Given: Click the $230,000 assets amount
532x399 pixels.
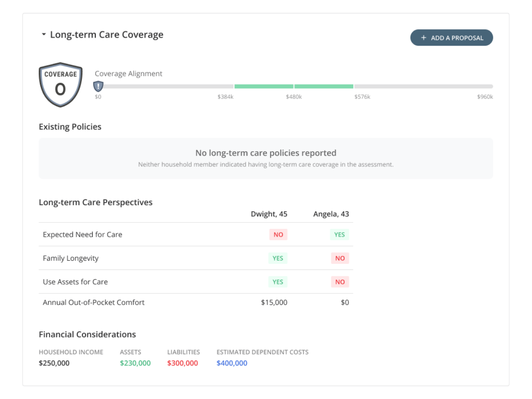Looking at the screenshot, I should (x=135, y=363).
